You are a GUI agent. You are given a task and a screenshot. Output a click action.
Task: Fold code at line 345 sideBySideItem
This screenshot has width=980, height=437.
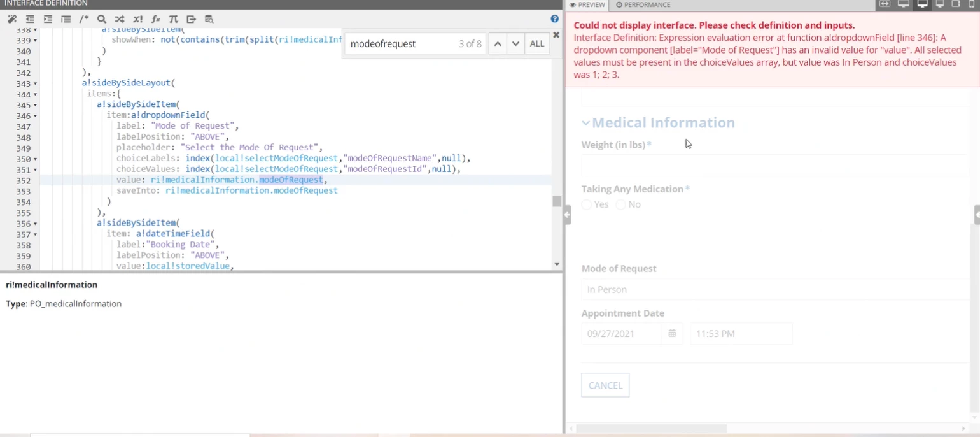pyautogui.click(x=35, y=105)
